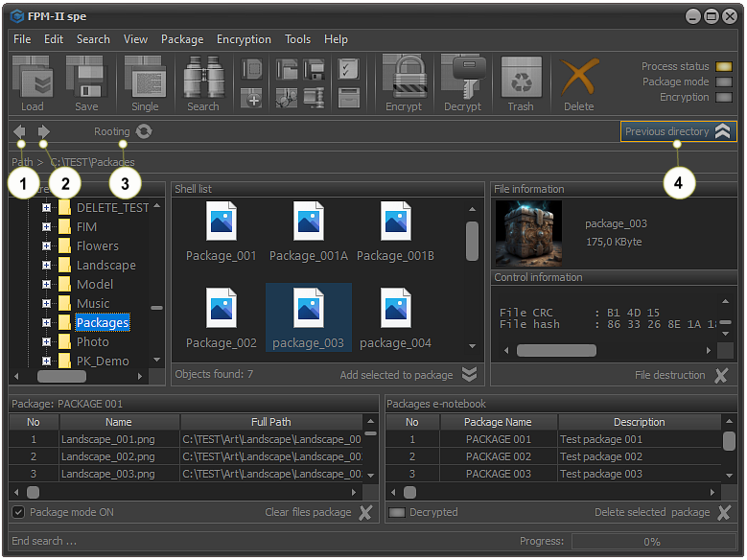Click the Load toolbar icon

coord(32,78)
